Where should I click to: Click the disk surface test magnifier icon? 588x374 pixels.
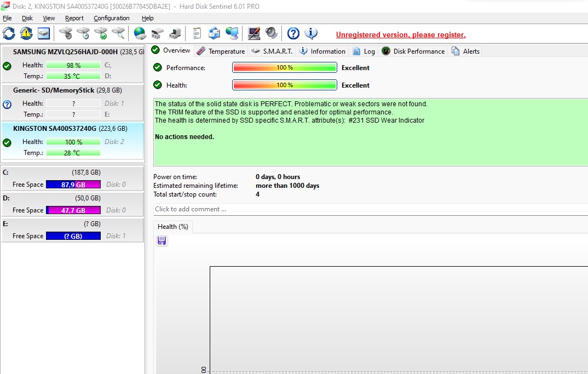click(118, 33)
